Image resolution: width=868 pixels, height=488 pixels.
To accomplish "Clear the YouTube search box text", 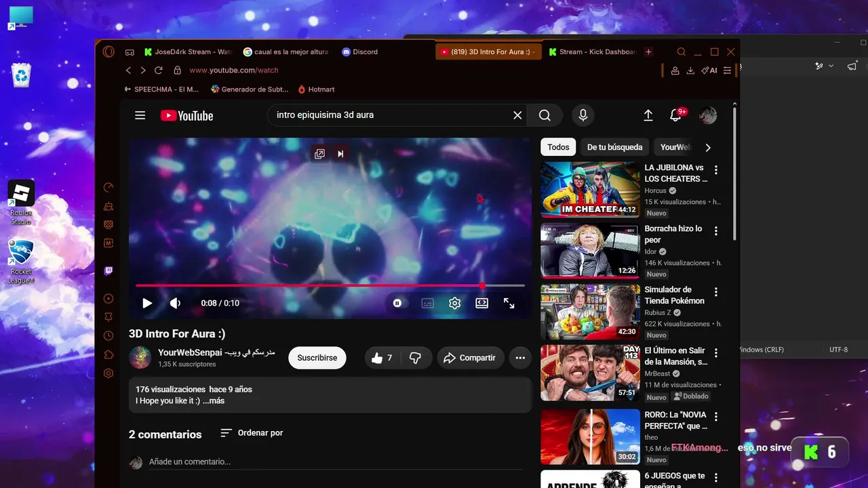I will 517,115.
